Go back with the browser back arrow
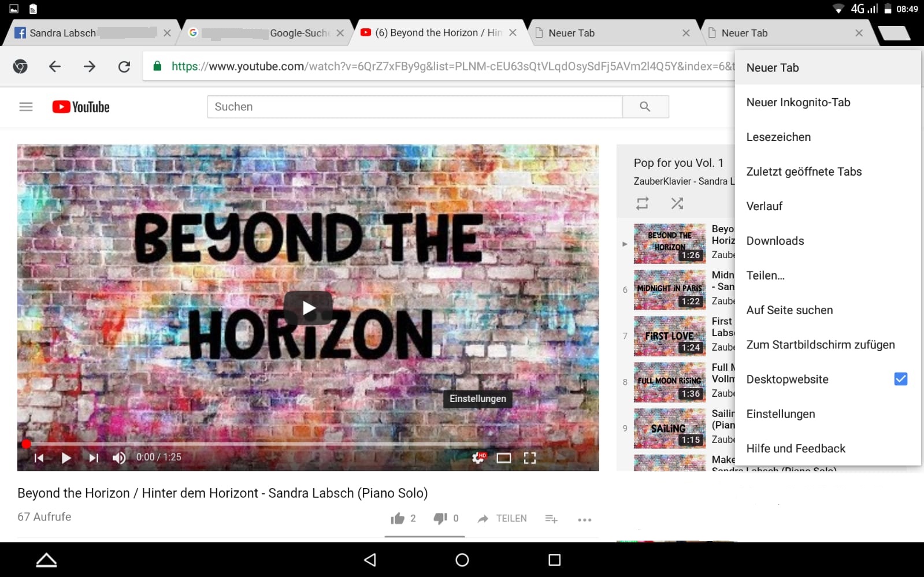The image size is (924, 577). point(55,66)
